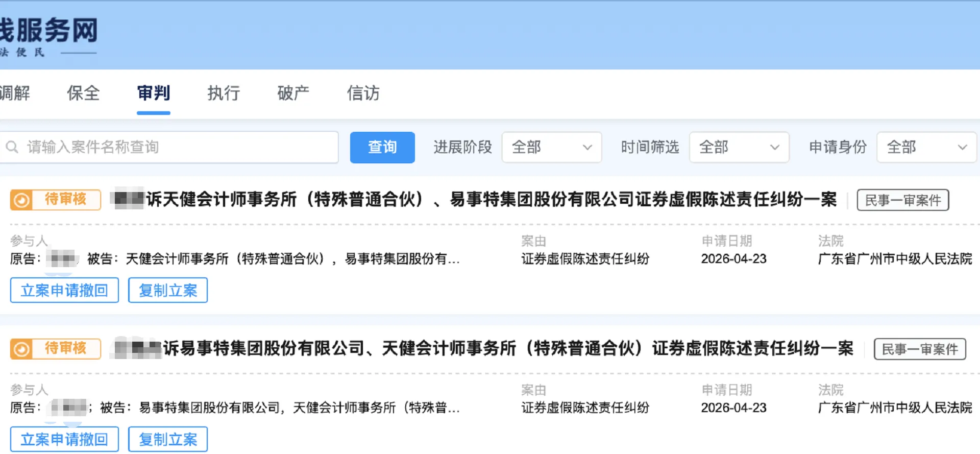
Task: Click 证券虚假陈述责任纠纷 under 案由 in the 诉天健会计师事务所 case
Action: pos(585,259)
